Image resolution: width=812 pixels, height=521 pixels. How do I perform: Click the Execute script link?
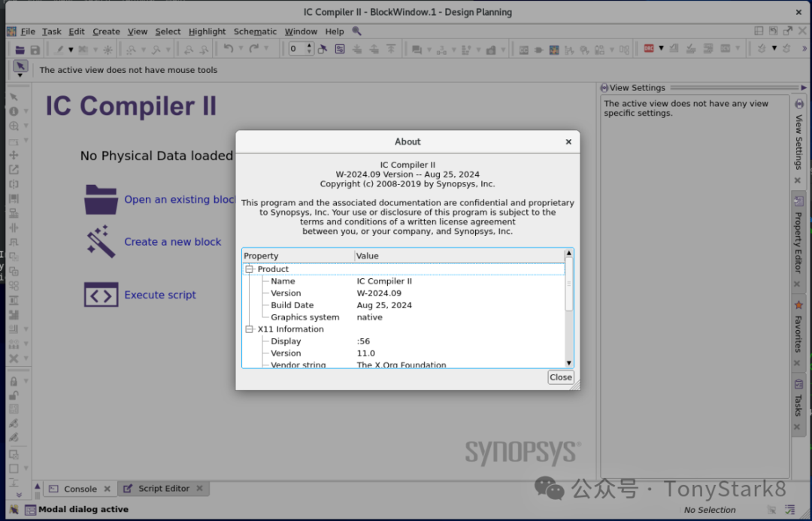(x=160, y=295)
